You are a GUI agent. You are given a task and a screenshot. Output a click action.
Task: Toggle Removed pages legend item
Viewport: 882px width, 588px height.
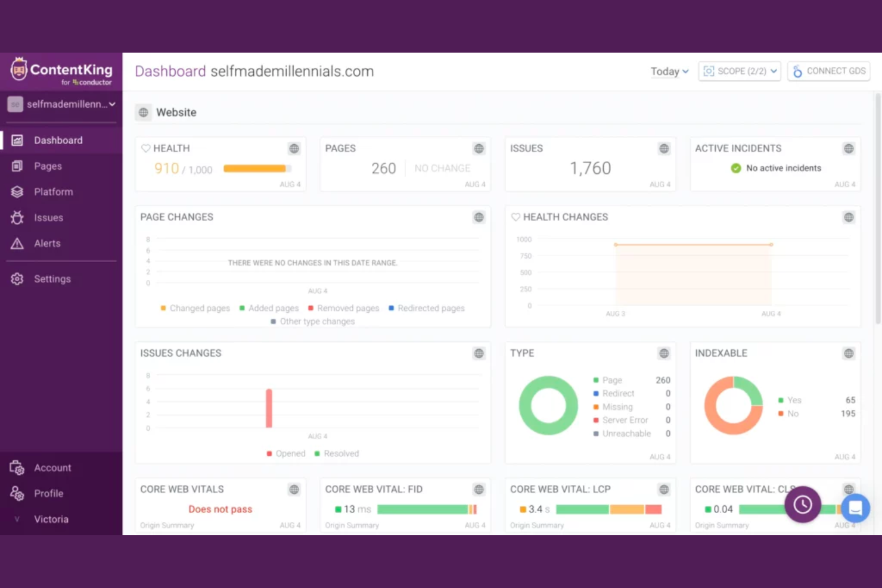pyautogui.click(x=343, y=308)
